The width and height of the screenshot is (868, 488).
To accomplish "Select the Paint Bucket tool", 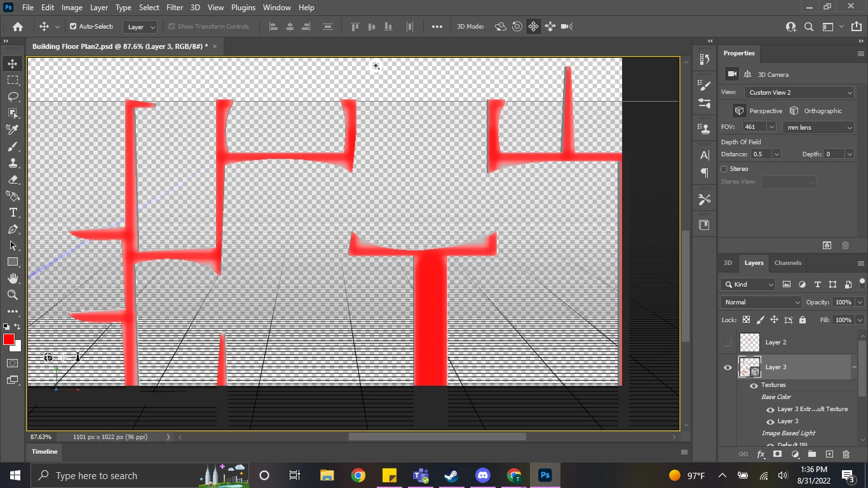I will click(13, 196).
